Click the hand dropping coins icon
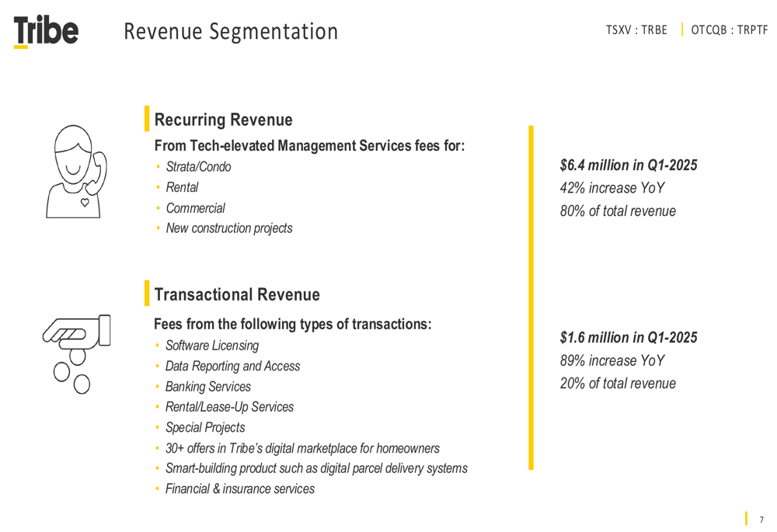 (x=76, y=354)
